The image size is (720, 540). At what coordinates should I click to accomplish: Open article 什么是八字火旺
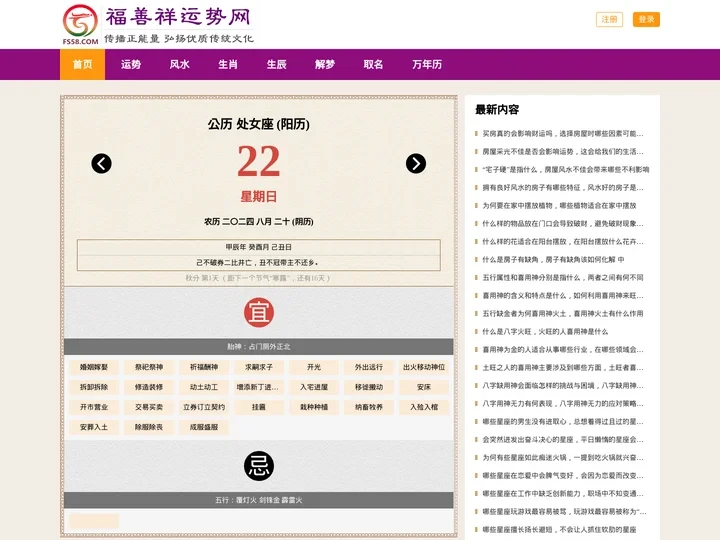545,332
